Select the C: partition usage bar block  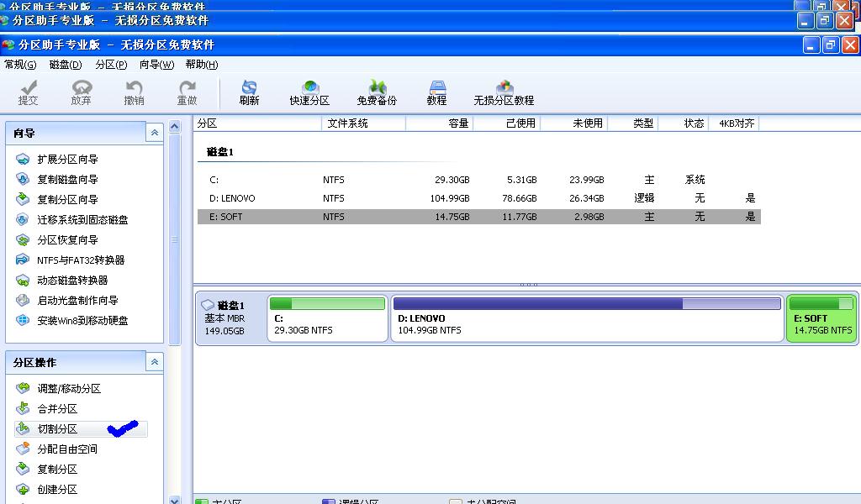[327, 318]
